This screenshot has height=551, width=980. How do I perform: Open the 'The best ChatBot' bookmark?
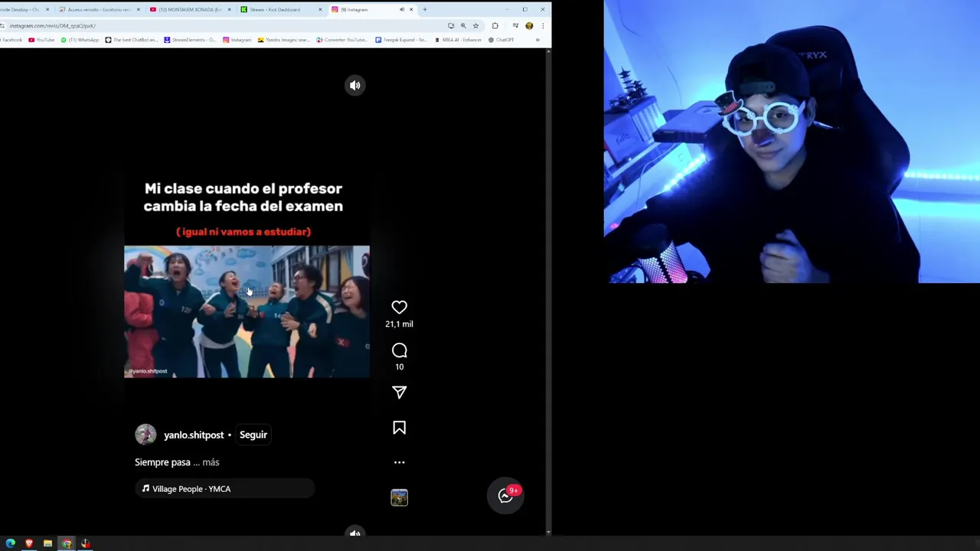131,40
